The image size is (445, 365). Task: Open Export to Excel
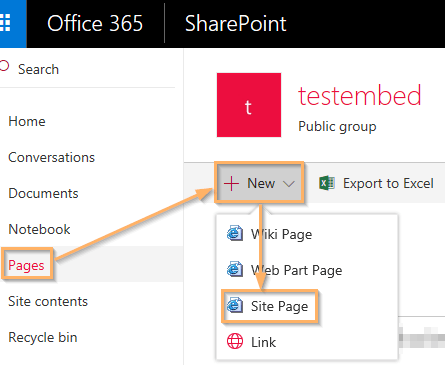point(376,183)
